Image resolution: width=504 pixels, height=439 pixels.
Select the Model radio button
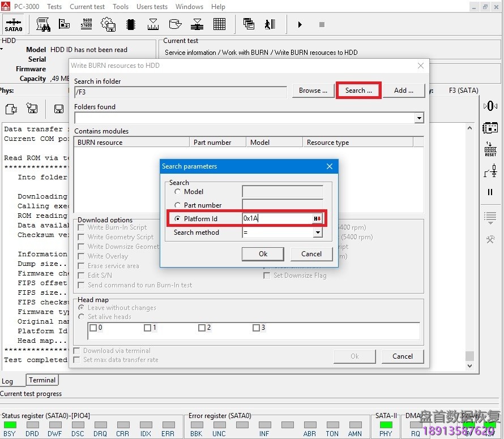178,192
